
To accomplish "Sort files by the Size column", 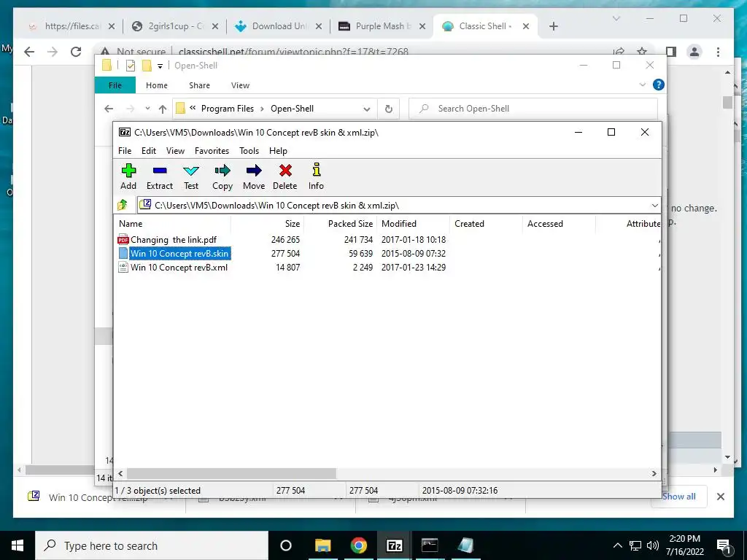I will [x=267, y=224].
